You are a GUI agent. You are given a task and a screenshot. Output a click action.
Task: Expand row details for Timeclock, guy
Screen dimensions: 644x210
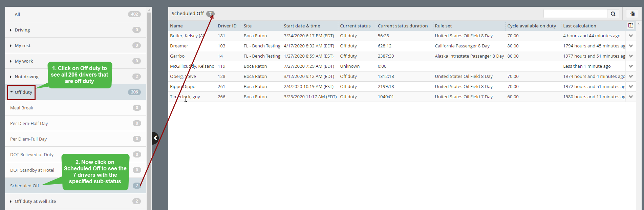click(x=631, y=97)
